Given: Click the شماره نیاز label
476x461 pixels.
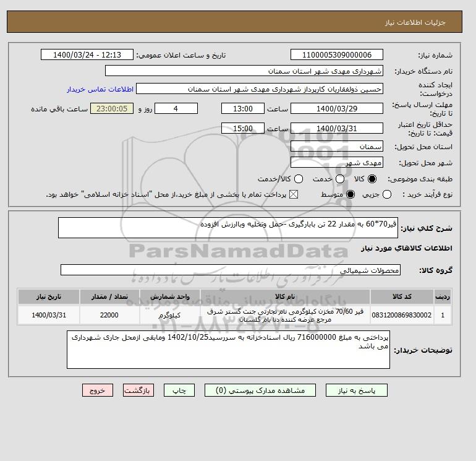Looking at the screenshot, I should point(435,55).
